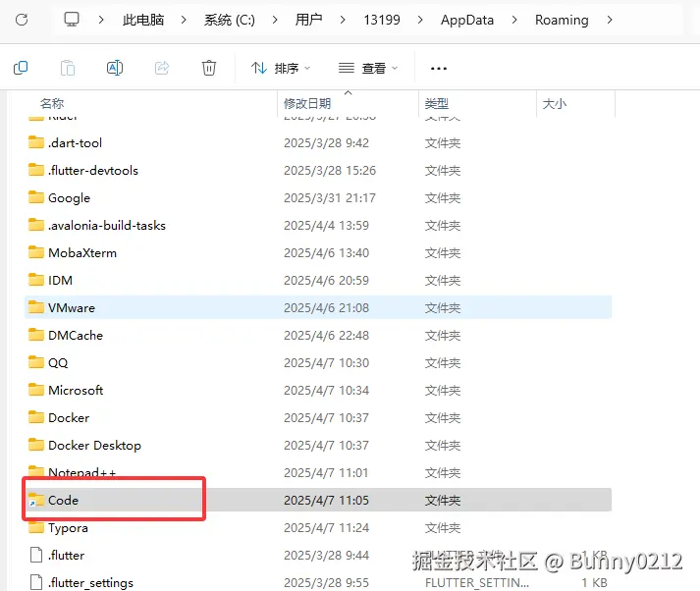Expand the chevron after 13199

tap(420, 20)
